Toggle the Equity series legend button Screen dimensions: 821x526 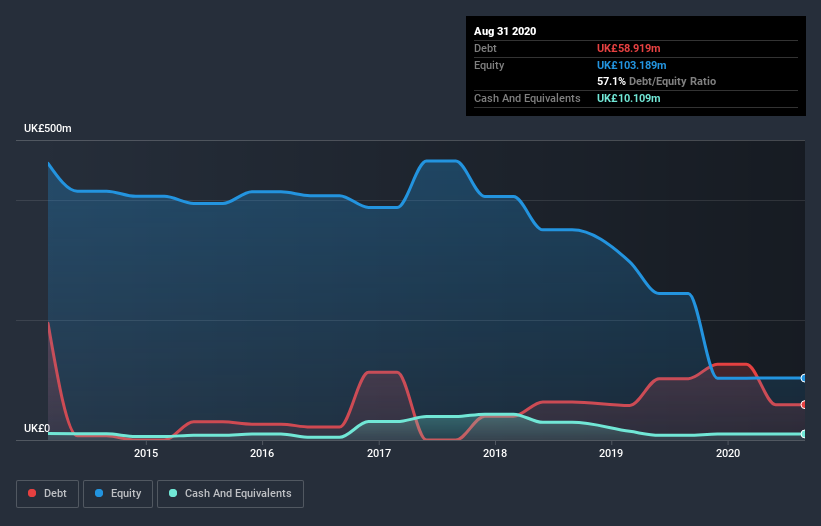point(118,494)
